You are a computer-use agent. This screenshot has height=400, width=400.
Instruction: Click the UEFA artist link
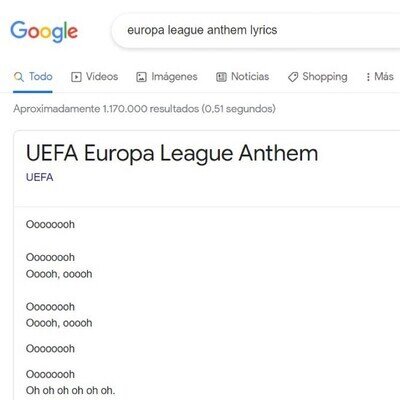point(40,177)
